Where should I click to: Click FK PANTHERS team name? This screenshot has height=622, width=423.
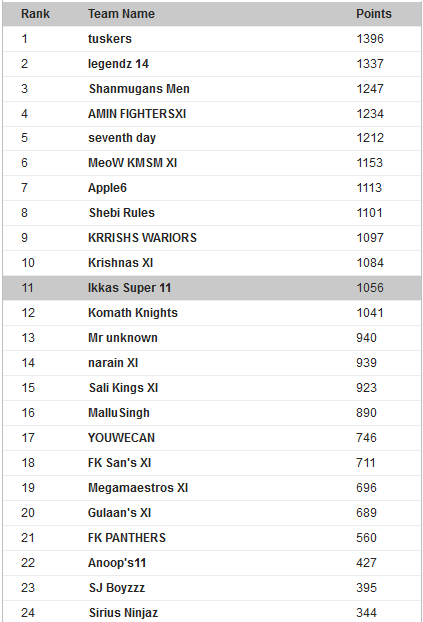click(127, 538)
